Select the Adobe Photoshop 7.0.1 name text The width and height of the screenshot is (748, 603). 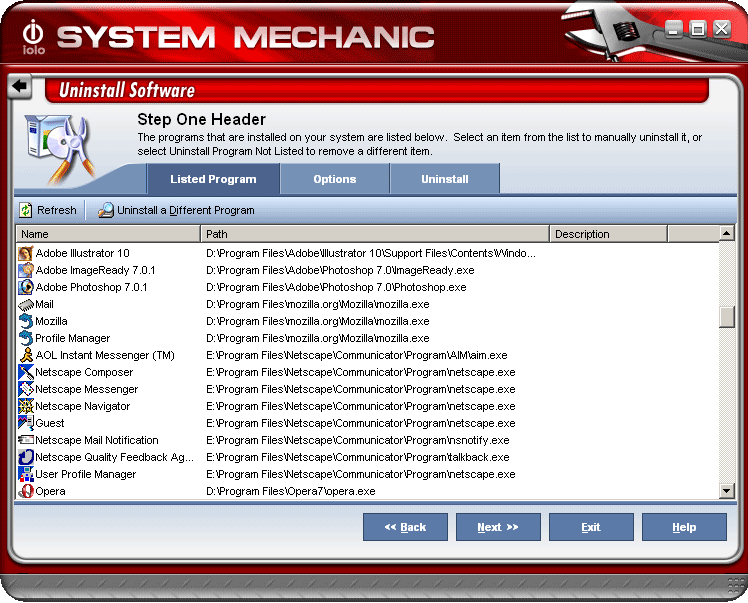pos(92,287)
